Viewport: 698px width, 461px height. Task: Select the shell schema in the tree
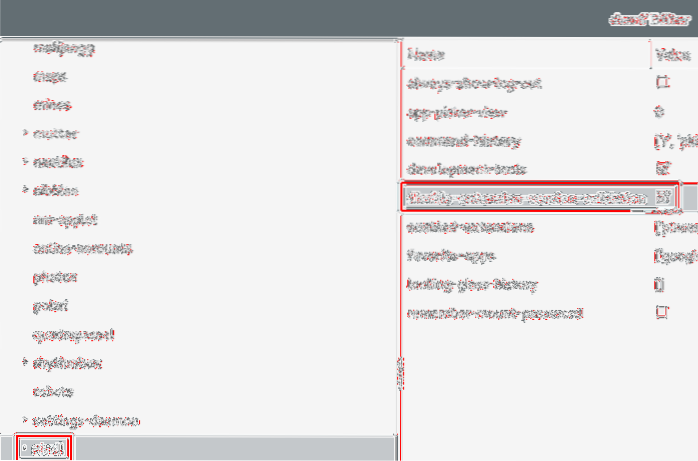tap(47, 449)
